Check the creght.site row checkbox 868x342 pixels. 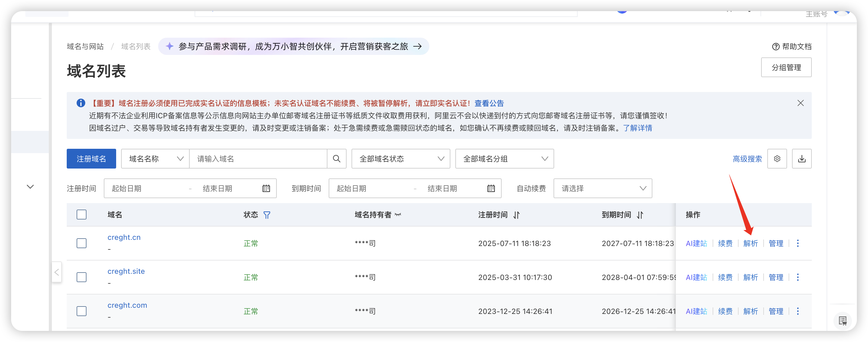[x=81, y=277]
